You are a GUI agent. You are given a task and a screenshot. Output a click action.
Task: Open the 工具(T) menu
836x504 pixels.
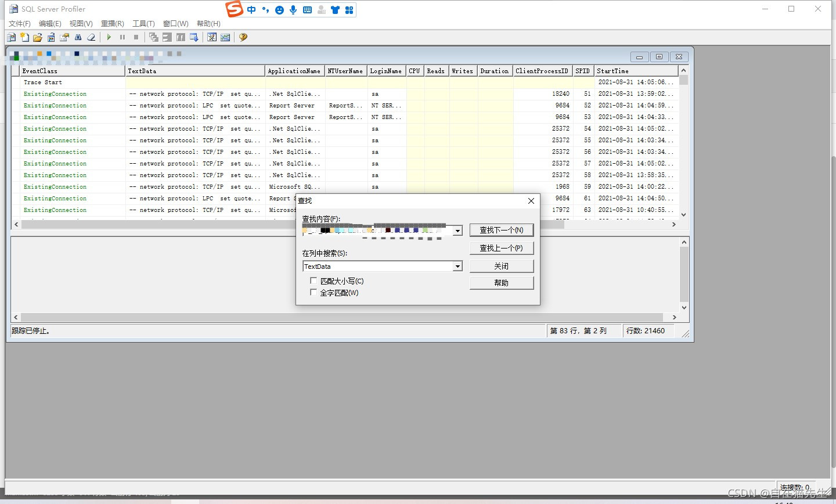(143, 24)
